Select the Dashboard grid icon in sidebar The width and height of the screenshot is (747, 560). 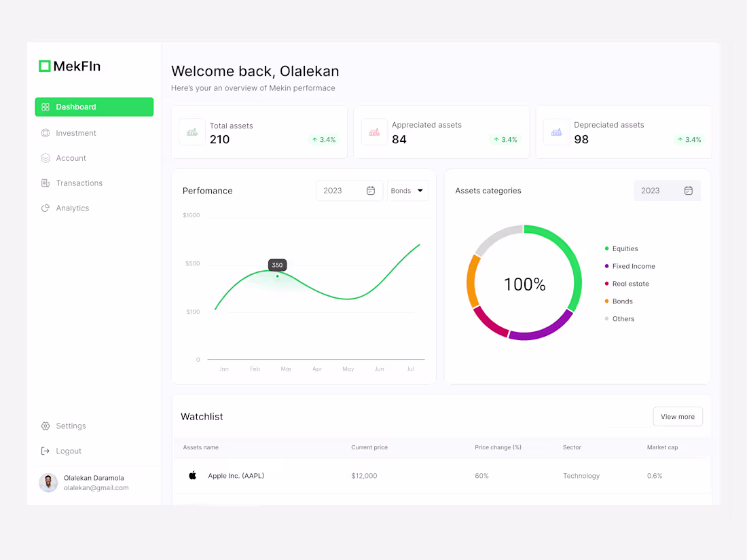45,107
